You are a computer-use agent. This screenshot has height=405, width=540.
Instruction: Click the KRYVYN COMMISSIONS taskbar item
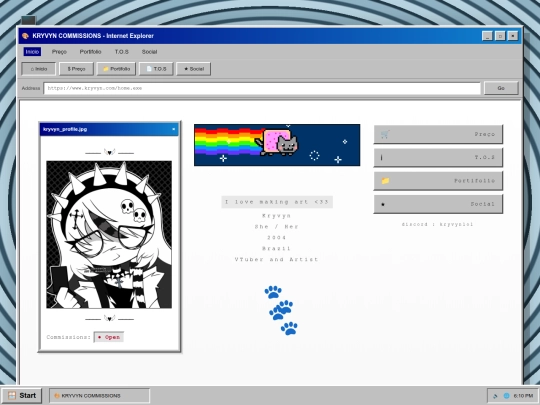coord(100,396)
